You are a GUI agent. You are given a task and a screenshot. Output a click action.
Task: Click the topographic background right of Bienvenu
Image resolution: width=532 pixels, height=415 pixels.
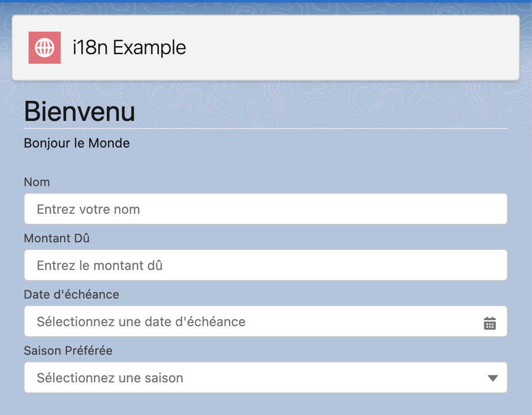326,108
